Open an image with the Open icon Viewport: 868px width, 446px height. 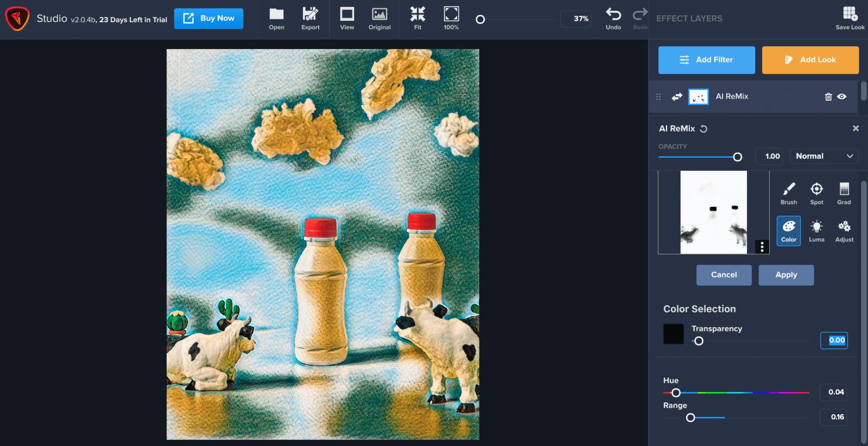tap(276, 19)
